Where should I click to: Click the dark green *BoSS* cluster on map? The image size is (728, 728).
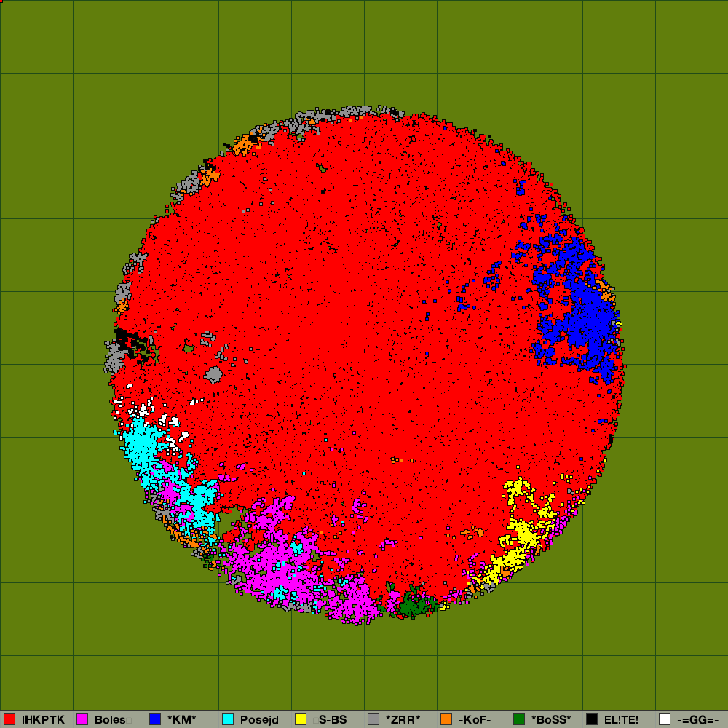[x=414, y=604]
